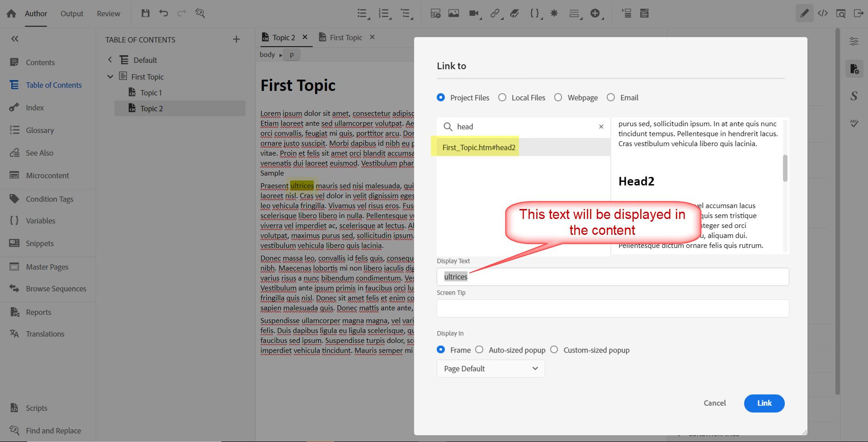Run spell check using the ABC icon
The image size is (868, 442).
[854, 124]
